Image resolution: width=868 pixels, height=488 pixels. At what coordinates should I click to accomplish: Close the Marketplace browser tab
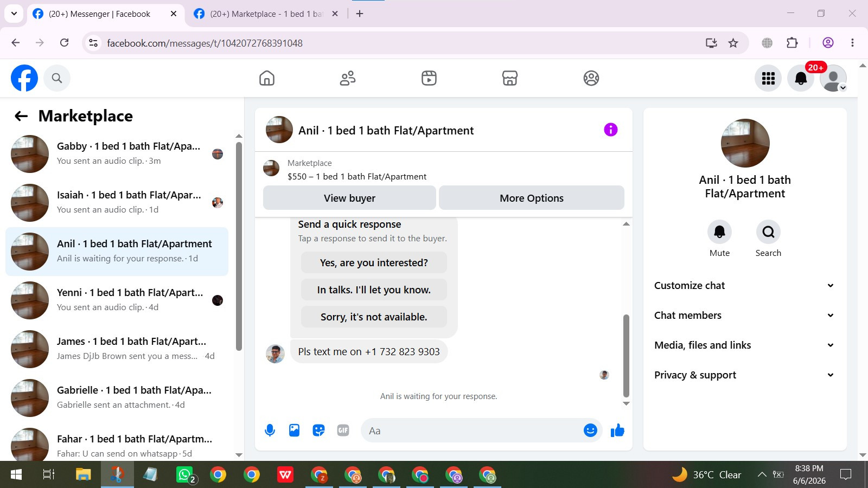point(335,14)
